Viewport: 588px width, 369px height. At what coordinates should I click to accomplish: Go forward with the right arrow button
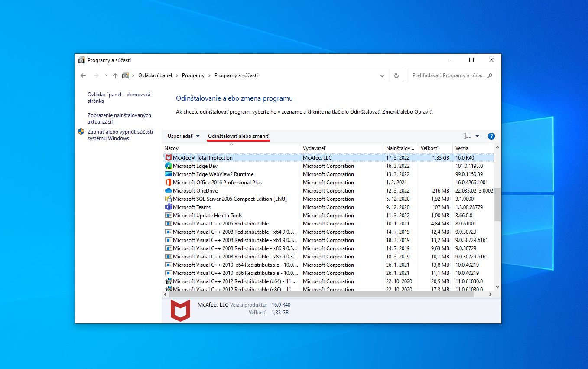tap(96, 75)
